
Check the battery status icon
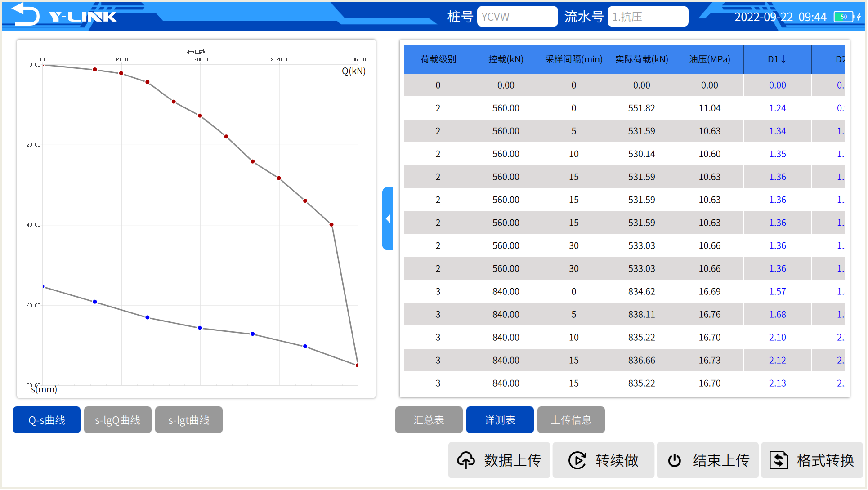tap(848, 17)
